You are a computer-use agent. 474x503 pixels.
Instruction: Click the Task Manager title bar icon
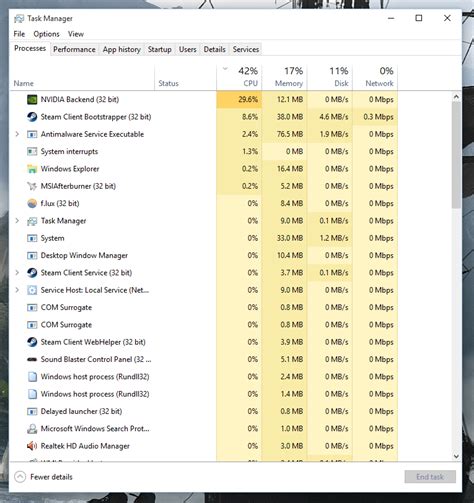[19, 18]
